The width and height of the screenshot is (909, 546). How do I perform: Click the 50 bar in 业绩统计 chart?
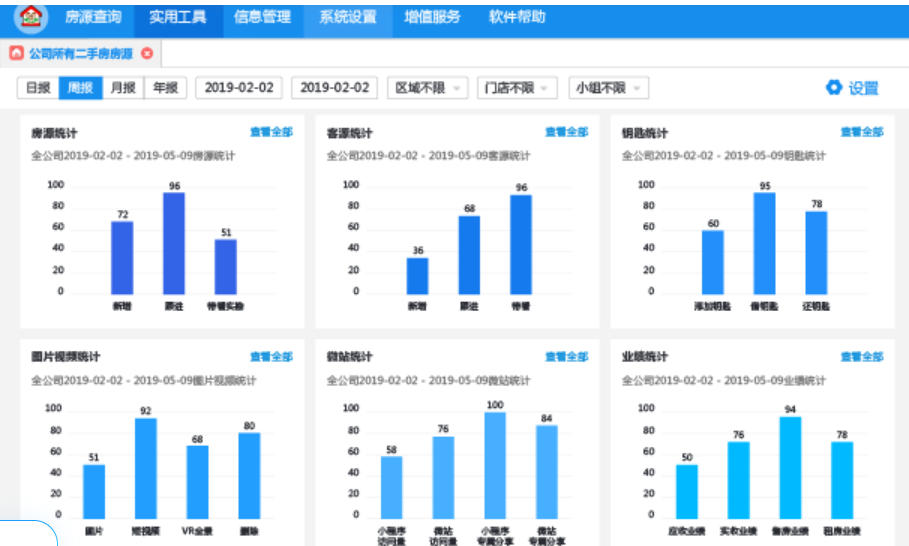pyautogui.click(x=687, y=492)
